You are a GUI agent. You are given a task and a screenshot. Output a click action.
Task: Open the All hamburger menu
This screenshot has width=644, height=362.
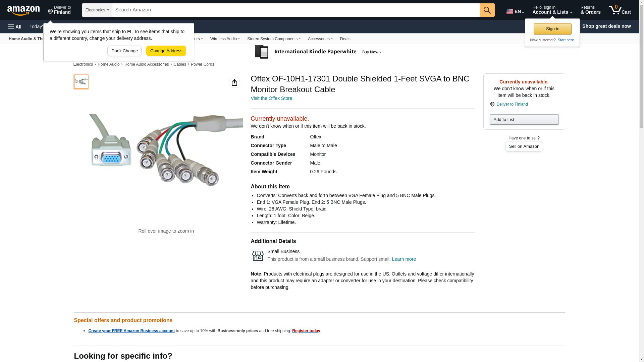15,26
